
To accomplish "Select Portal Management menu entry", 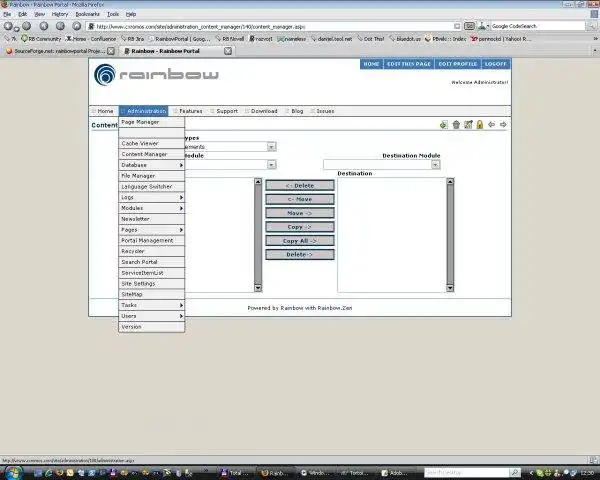I will pos(152,240).
